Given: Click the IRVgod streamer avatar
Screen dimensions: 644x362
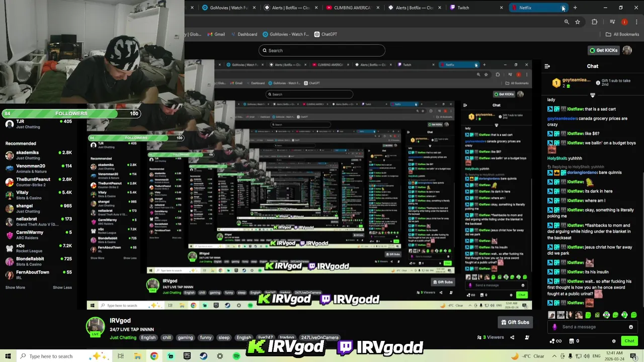Looking at the screenshot, I should point(95,326).
